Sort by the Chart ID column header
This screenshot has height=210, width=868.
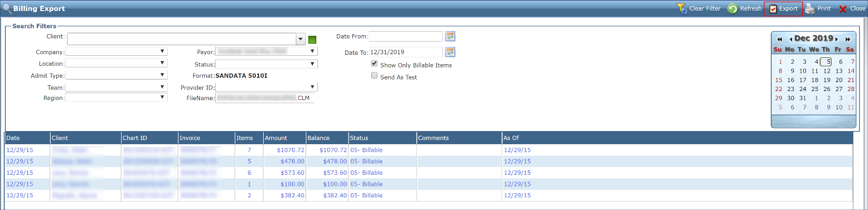149,138
